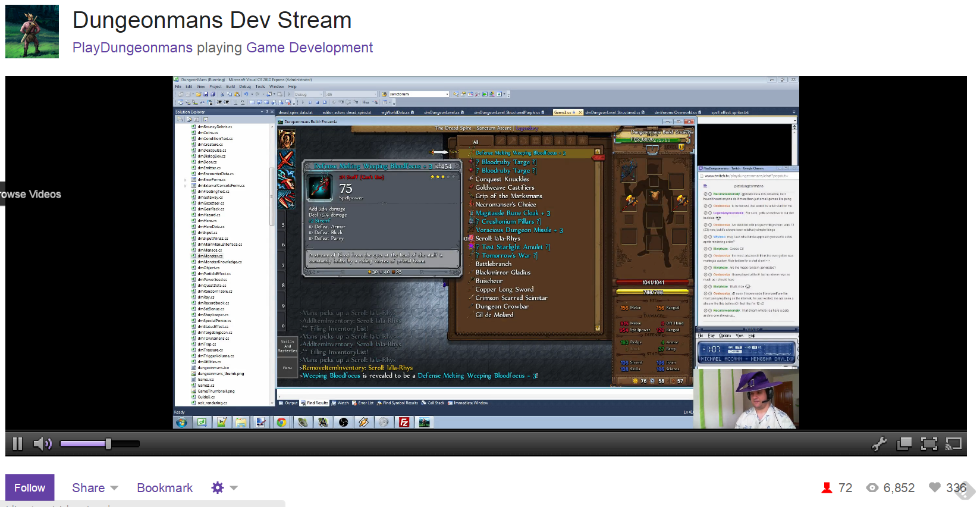Select the All inventory filter tab
Image resolution: width=980 pixels, height=507 pixels.
pos(476,141)
